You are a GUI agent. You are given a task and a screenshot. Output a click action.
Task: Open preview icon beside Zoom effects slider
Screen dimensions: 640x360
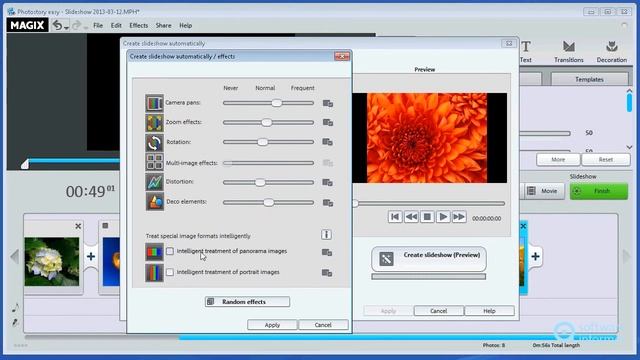328,122
